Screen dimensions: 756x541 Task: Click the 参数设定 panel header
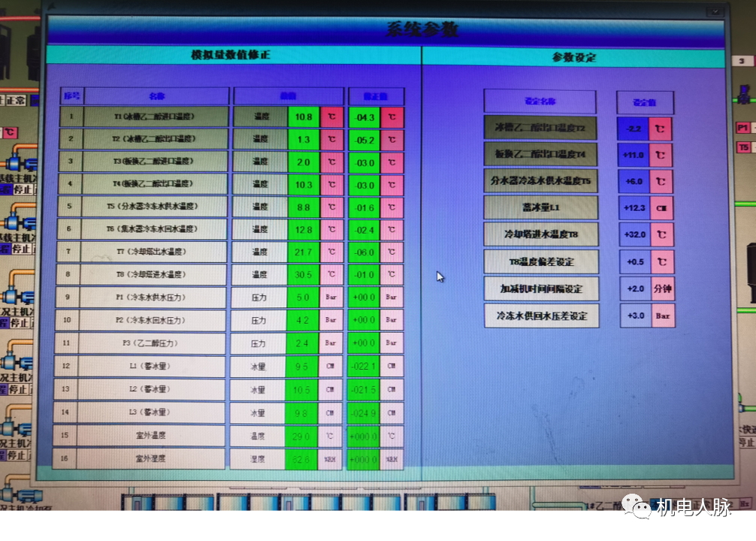(x=573, y=57)
